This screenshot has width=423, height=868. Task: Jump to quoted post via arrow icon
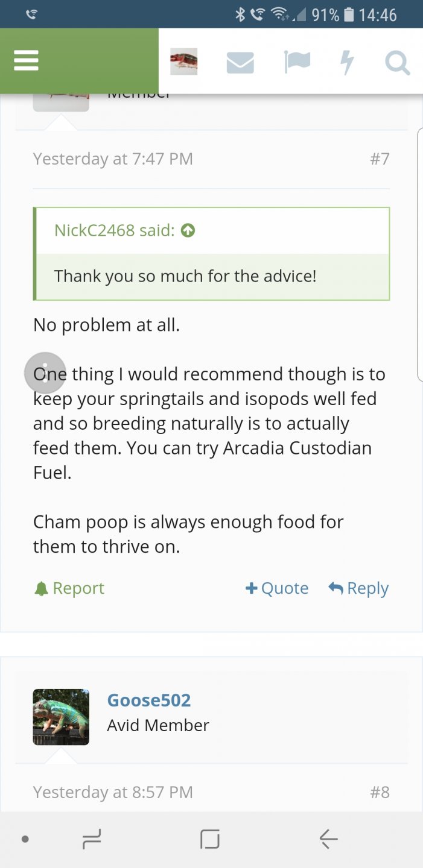[188, 230]
